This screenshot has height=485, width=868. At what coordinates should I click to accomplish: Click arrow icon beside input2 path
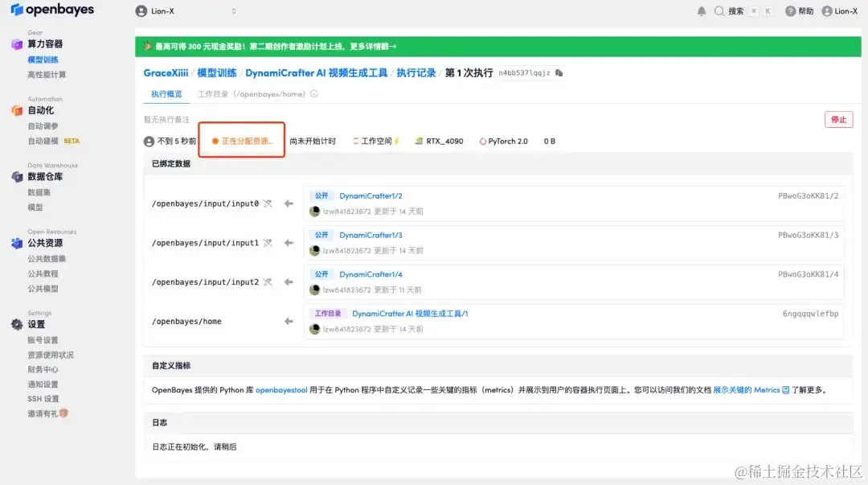(289, 282)
